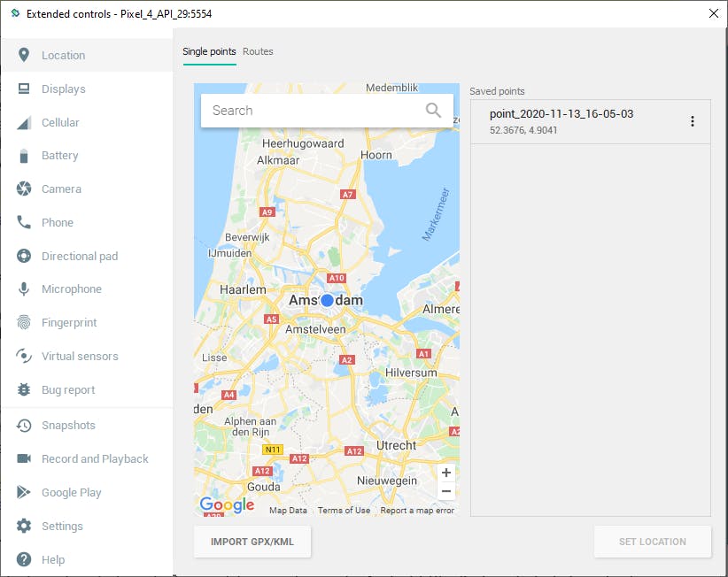Click the Camera shutter icon
The height and width of the screenshot is (577, 728).
pos(24,188)
